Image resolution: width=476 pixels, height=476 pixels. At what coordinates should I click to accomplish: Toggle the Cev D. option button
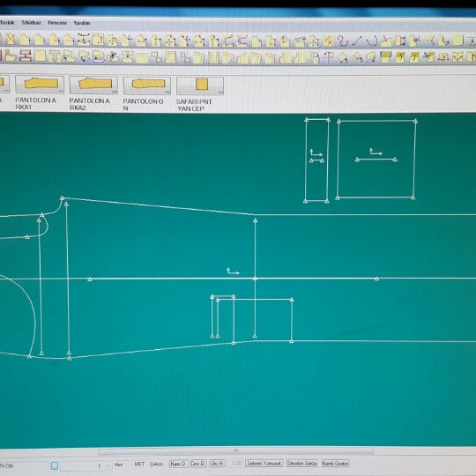(x=198, y=464)
